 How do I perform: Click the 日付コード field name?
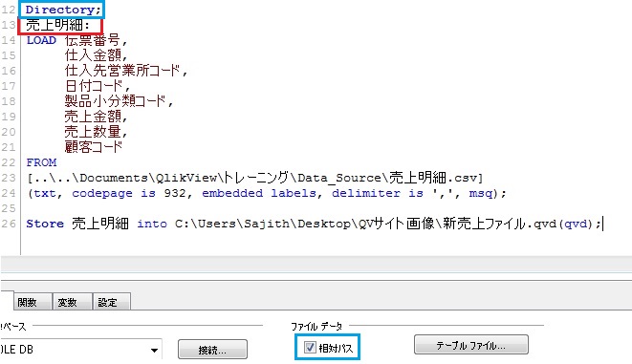[93, 86]
